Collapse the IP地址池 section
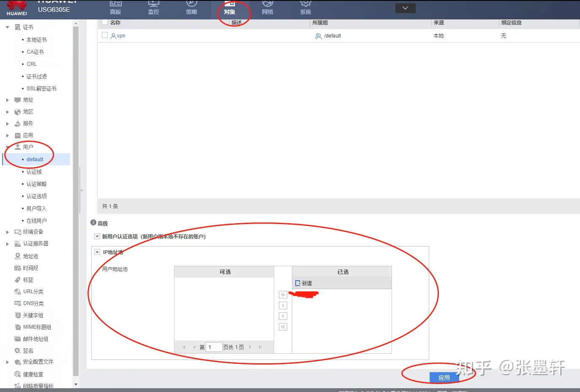The width and height of the screenshot is (580, 392). 97,252
